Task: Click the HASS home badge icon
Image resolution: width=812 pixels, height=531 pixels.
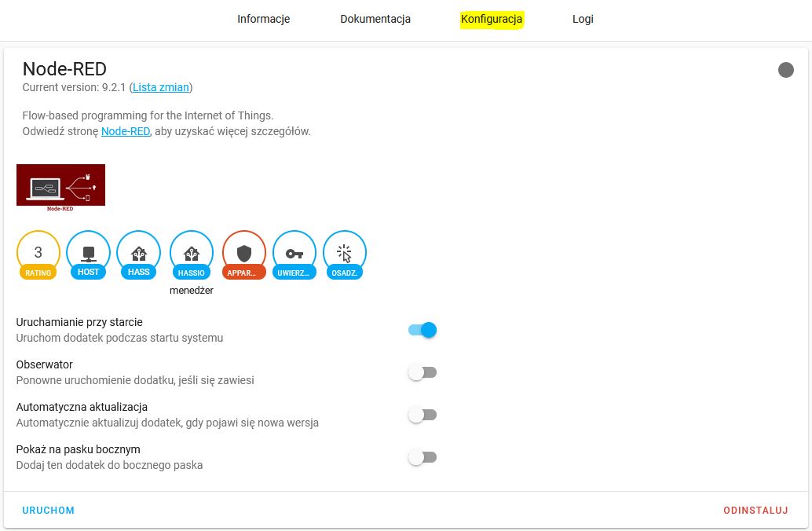Action: coord(138,253)
